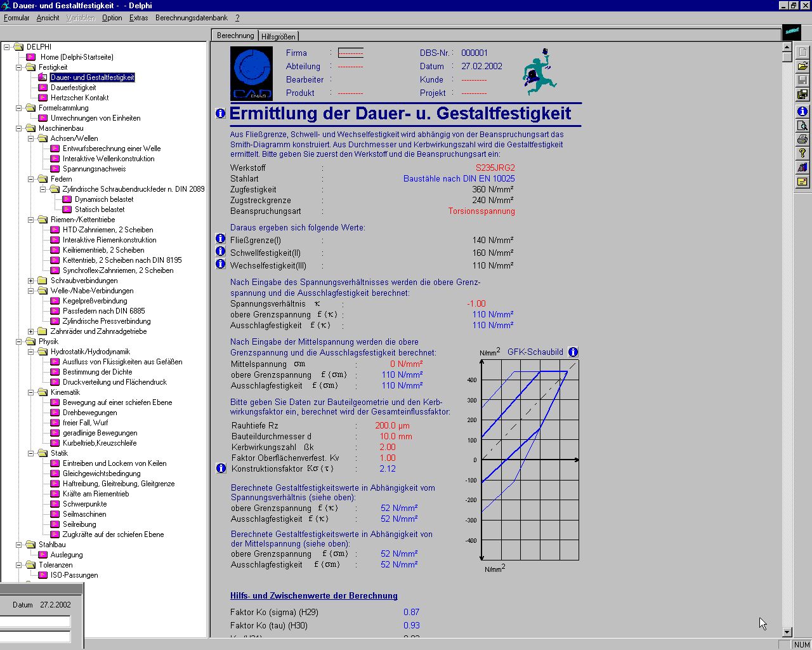Viewport: 812px width, 650px height.
Task: Click the scroll-down arrow of the form scrollbar
Action: tap(787, 632)
